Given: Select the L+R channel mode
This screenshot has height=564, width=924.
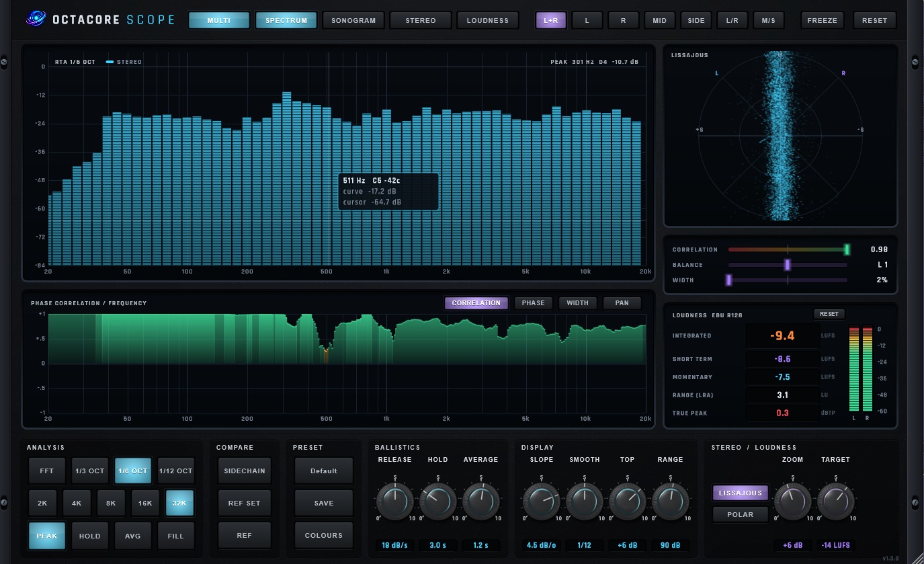Looking at the screenshot, I should (551, 20).
